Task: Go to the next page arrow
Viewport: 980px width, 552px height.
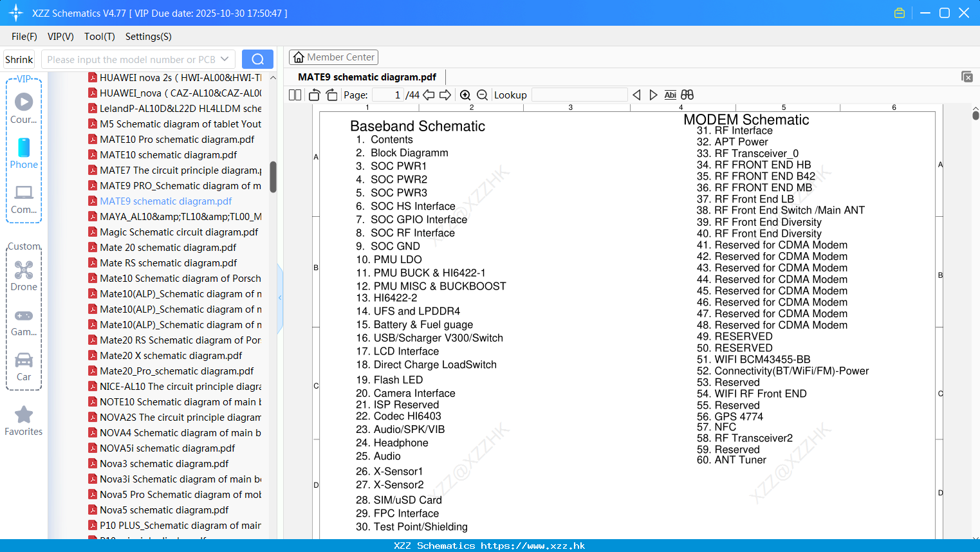Action: pyautogui.click(x=445, y=95)
